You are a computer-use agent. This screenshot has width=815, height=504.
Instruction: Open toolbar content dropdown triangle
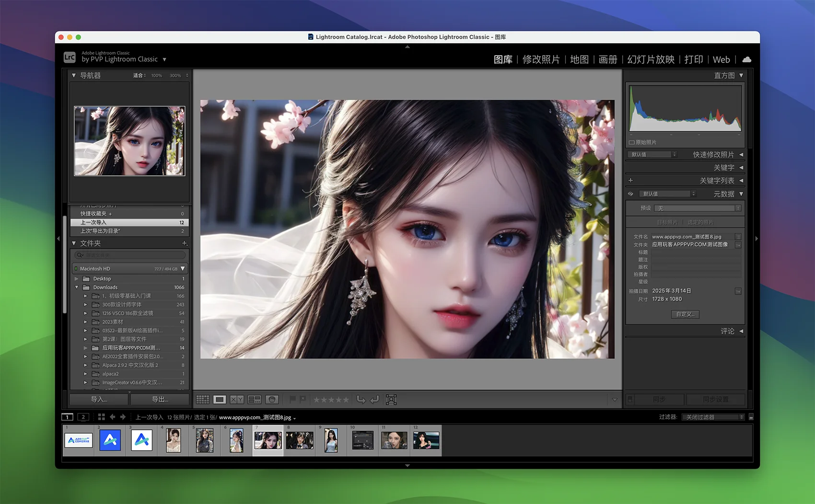615,400
